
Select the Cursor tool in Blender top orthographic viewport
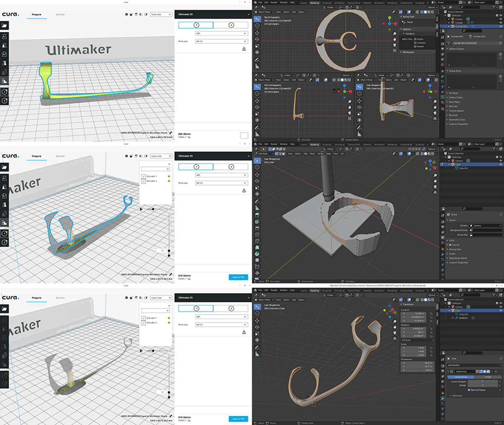coord(257,26)
